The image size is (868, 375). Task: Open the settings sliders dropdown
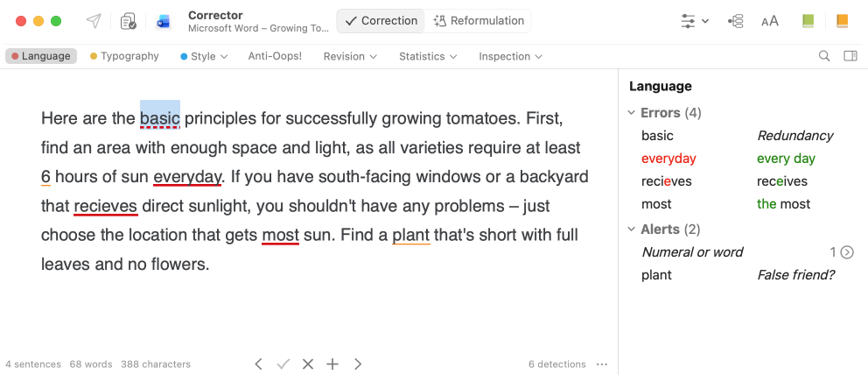pos(695,21)
